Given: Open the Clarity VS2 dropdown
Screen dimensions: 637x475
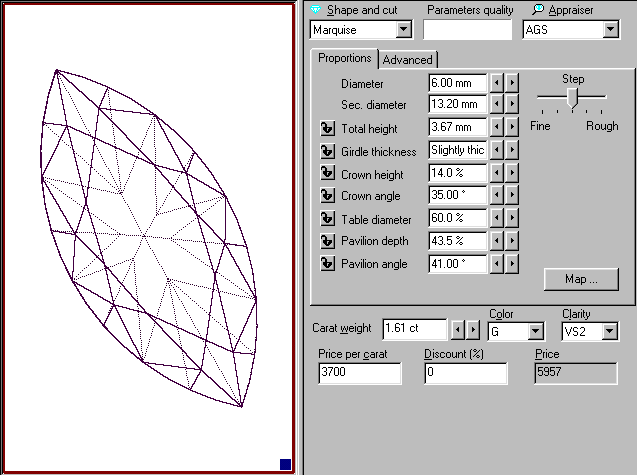Looking at the screenshot, I should (610, 331).
